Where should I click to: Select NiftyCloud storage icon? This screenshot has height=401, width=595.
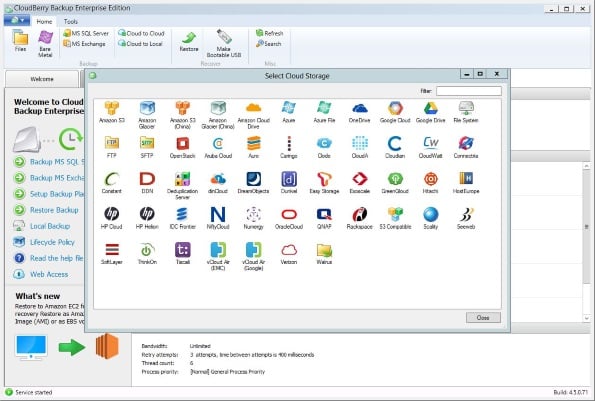click(x=218, y=218)
